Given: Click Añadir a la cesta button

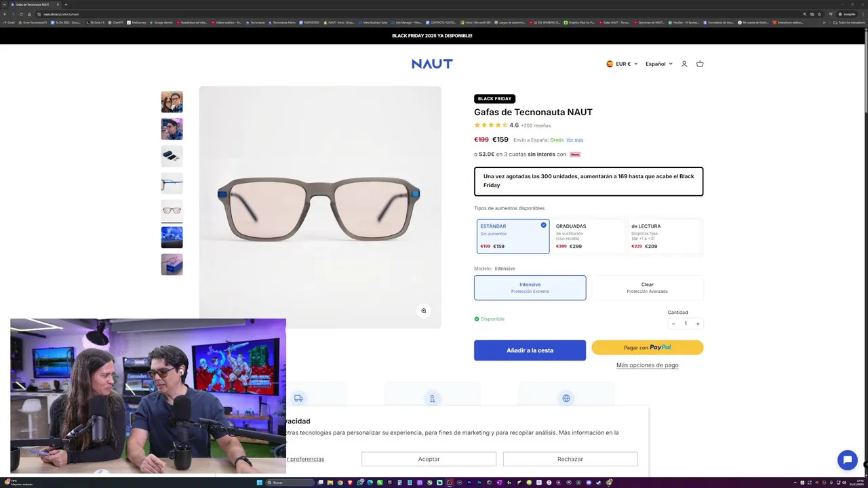Looking at the screenshot, I should [x=530, y=350].
